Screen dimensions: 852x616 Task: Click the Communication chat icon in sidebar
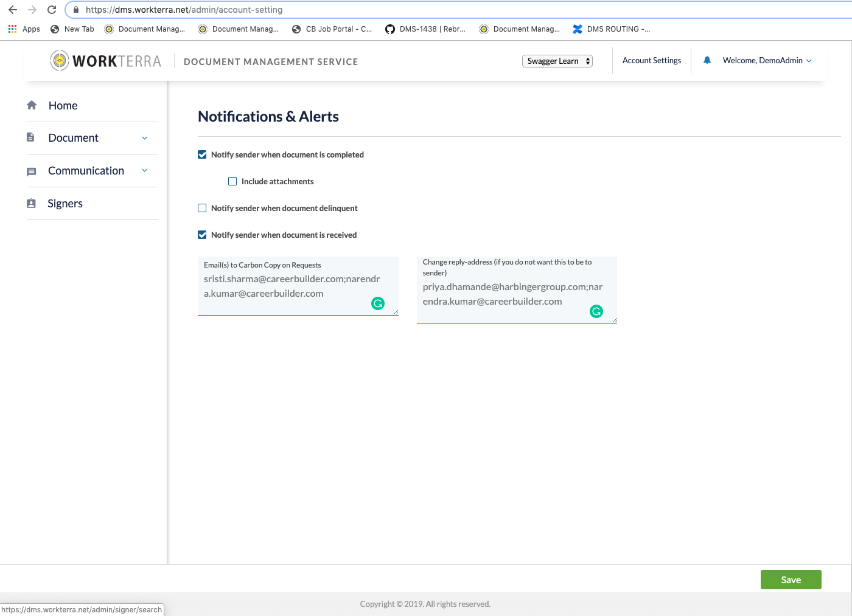(32, 172)
